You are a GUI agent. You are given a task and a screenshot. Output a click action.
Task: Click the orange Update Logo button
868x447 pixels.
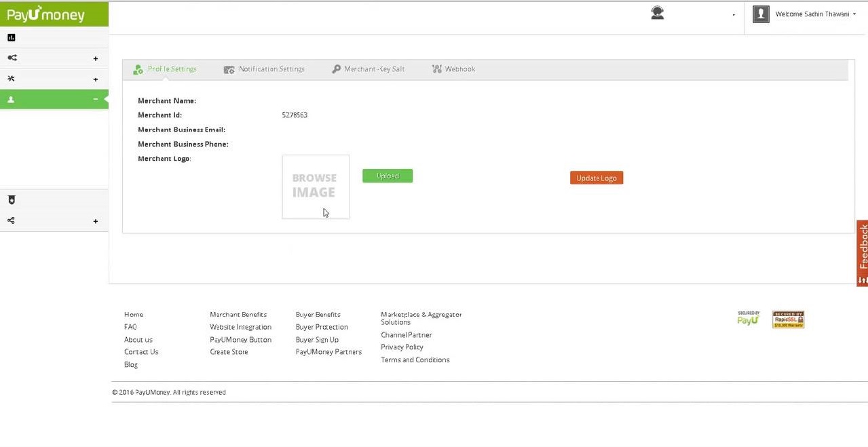coord(596,178)
